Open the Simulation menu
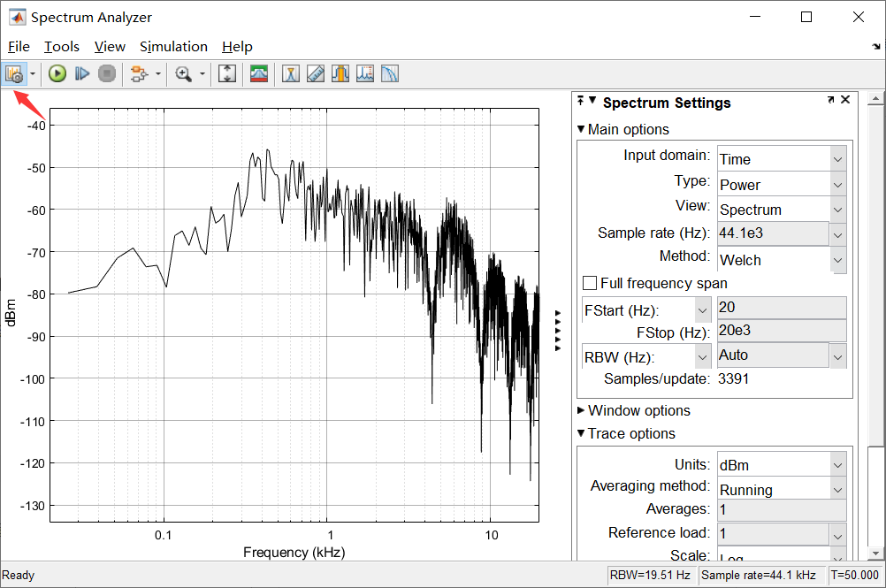Screen dimensions: 886x588 [x=173, y=46]
